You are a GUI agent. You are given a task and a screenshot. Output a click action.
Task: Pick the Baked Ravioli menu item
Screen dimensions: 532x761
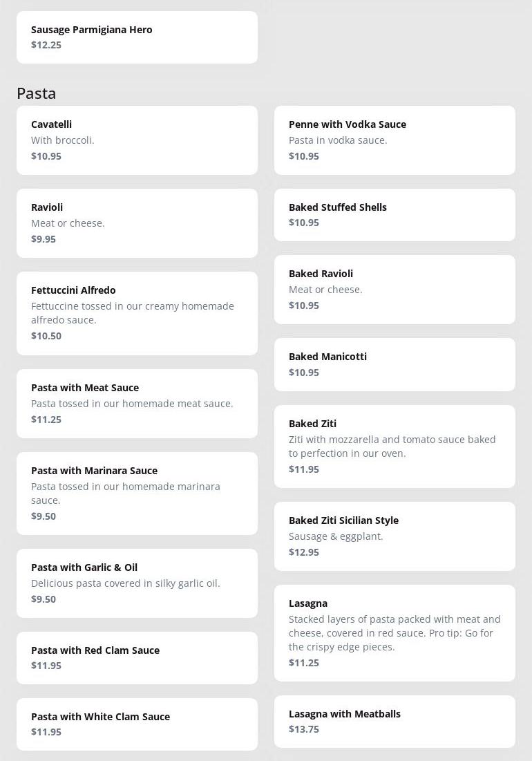point(395,290)
